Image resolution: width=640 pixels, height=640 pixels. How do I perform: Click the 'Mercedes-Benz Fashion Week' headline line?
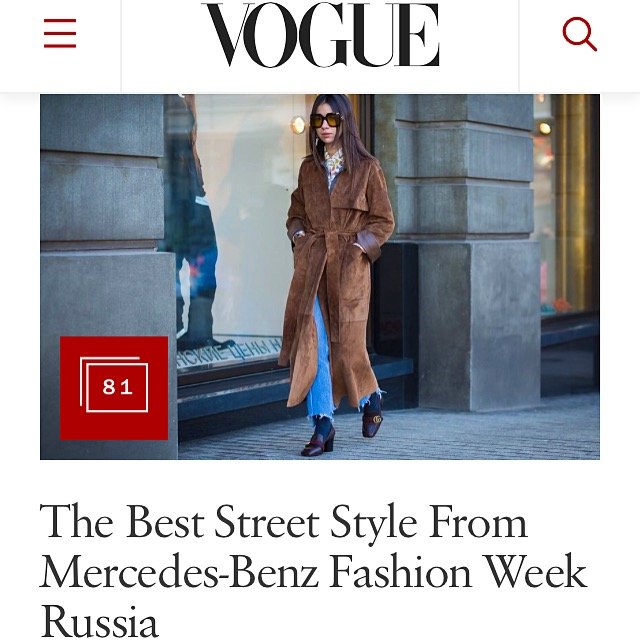(x=313, y=571)
